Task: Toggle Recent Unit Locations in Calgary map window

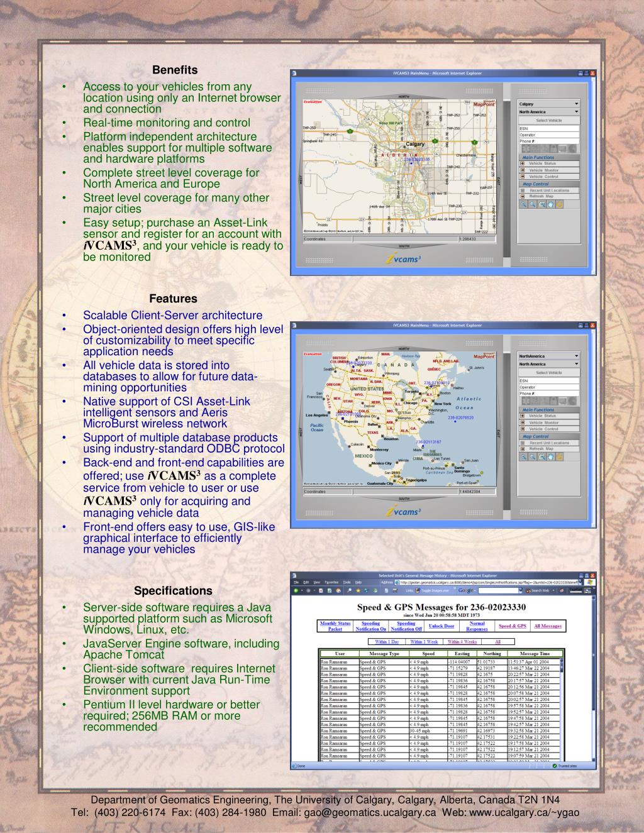Action: point(549,190)
